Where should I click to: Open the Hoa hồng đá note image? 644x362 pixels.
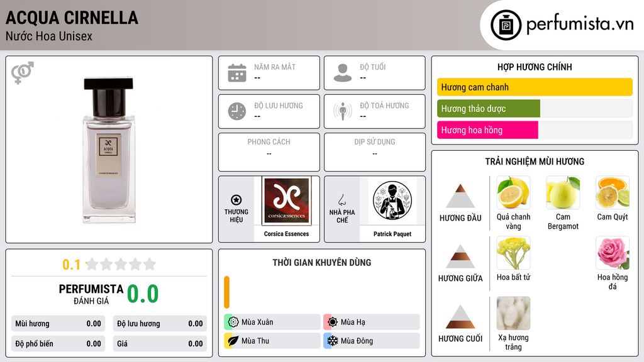[613, 253]
